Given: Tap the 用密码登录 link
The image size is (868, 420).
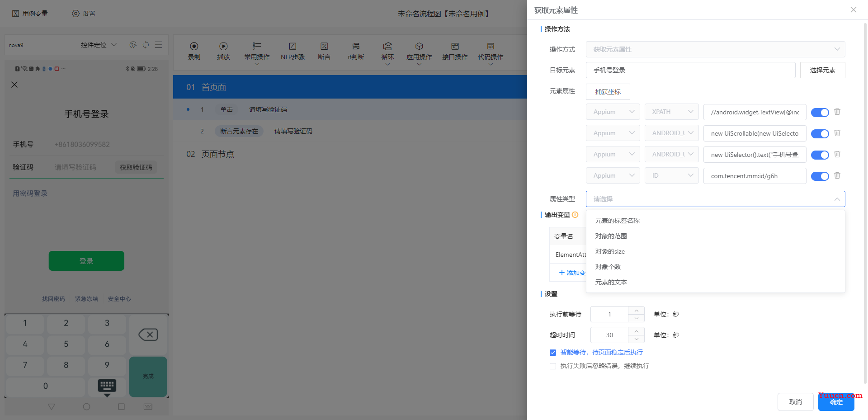Looking at the screenshot, I should [x=30, y=193].
